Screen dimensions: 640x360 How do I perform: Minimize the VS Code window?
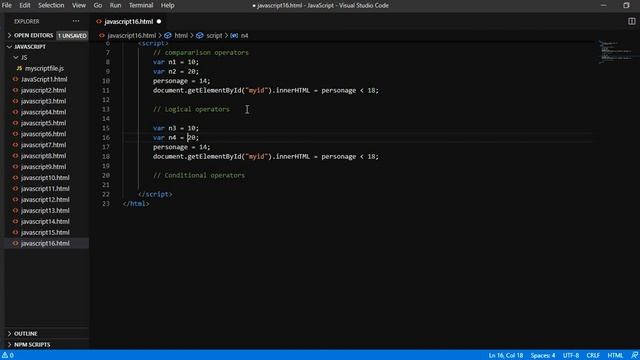pos(604,5)
